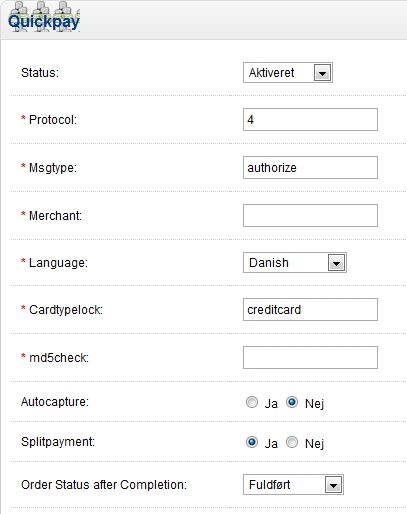Click the Status label text
Screen dimensions: 407x514
point(40,72)
